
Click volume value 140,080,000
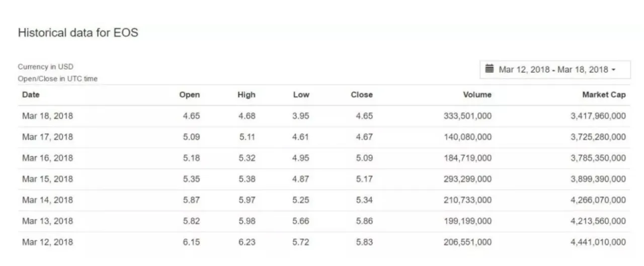(x=468, y=137)
